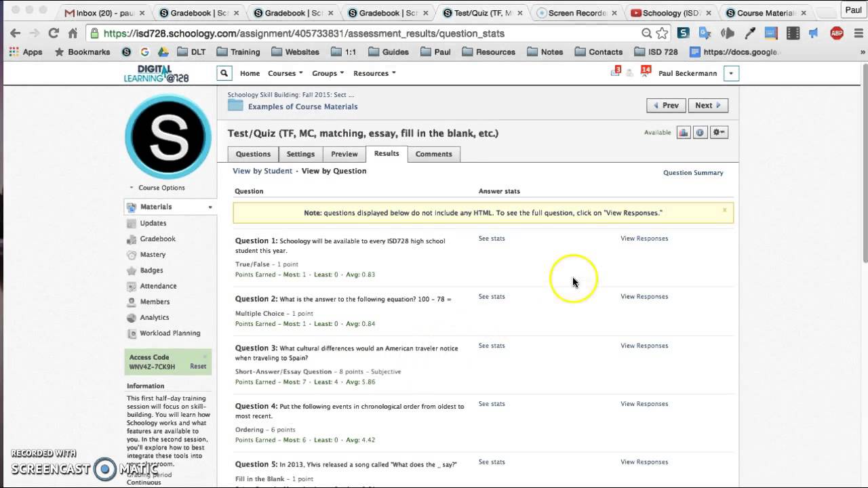This screenshot has width=868, height=488.
Task: Click See stats for Question 1
Action: (492, 239)
